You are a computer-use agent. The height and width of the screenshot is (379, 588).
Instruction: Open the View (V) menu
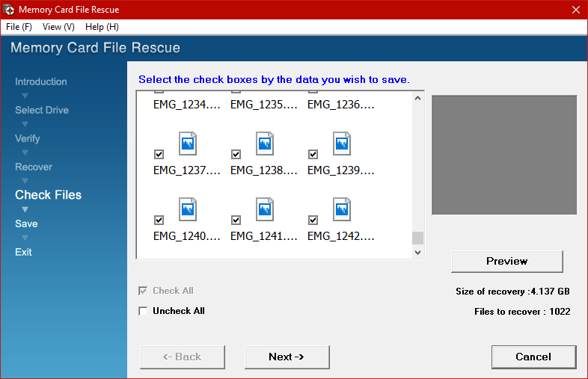coord(58,27)
